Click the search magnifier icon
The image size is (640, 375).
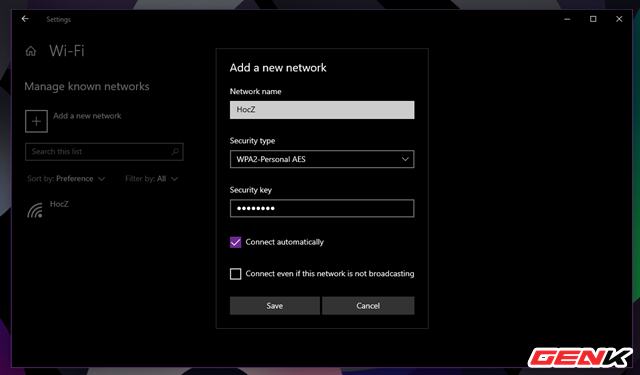click(x=175, y=152)
